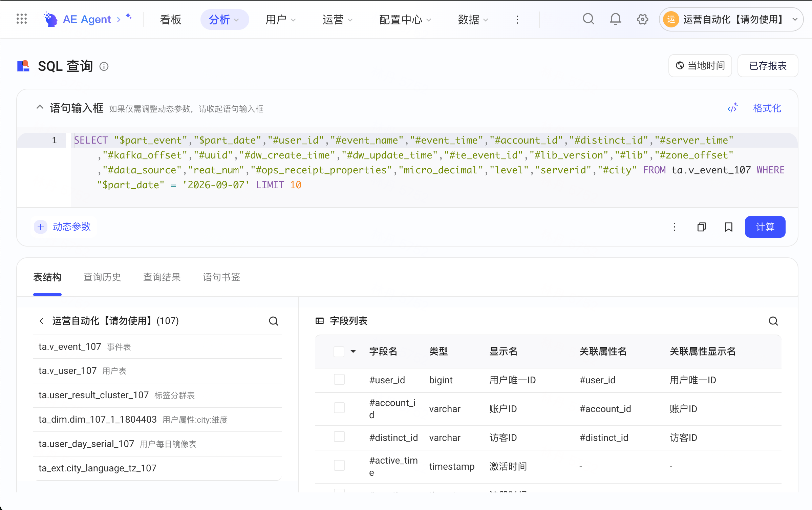The height and width of the screenshot is (510, 812).
Task: Click the 计算 button
Action: [x=765, y=227]
